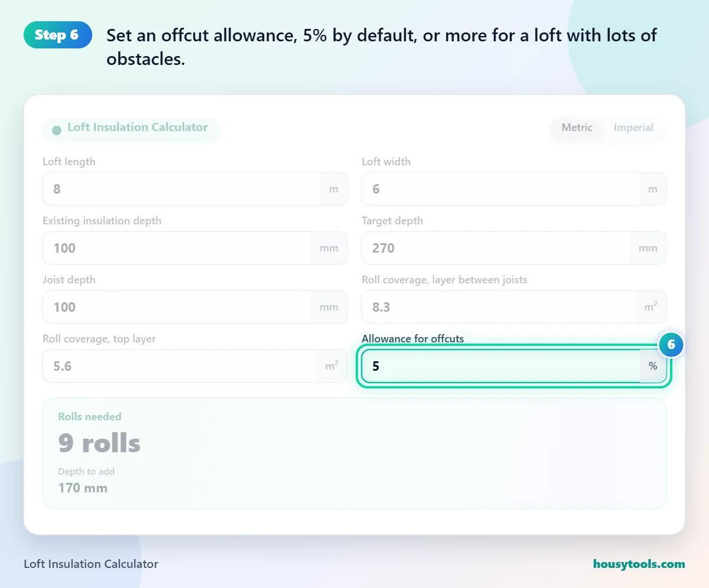Image resolution: width=709 pixels, height=588 pixels.
Task: Click the 'Joist depth' label
Action: click(x=69, y=280)
